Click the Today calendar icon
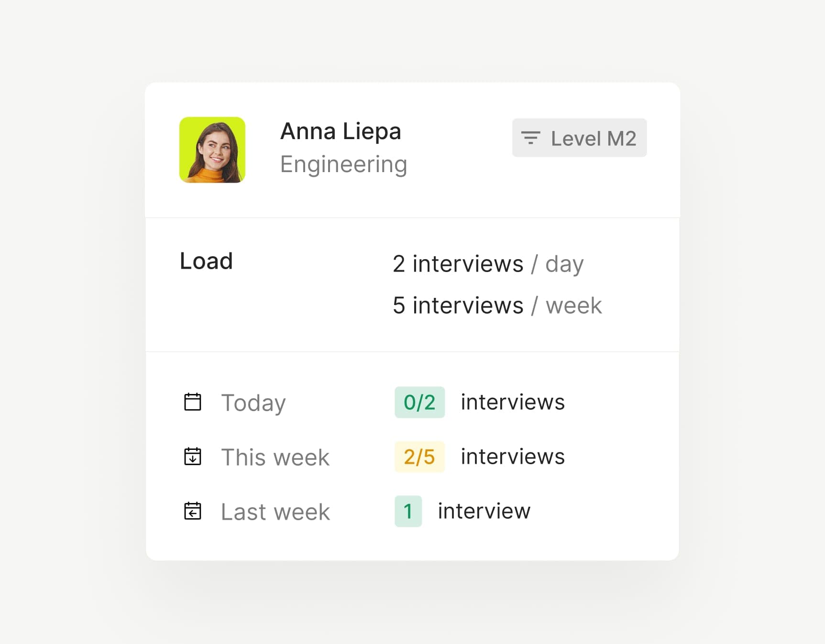Viewport: 825px width, 644px height. pos(193,402)
